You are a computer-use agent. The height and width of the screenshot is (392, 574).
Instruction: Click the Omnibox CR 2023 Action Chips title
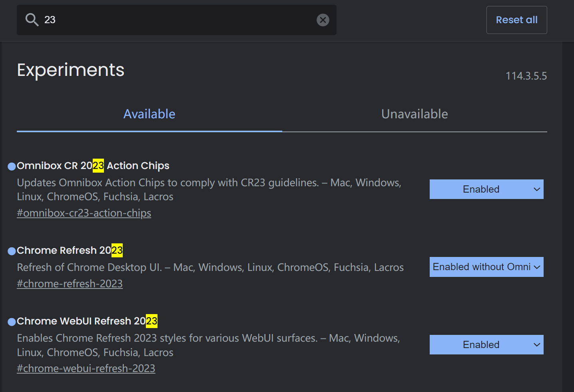click(x=93, y=165)
